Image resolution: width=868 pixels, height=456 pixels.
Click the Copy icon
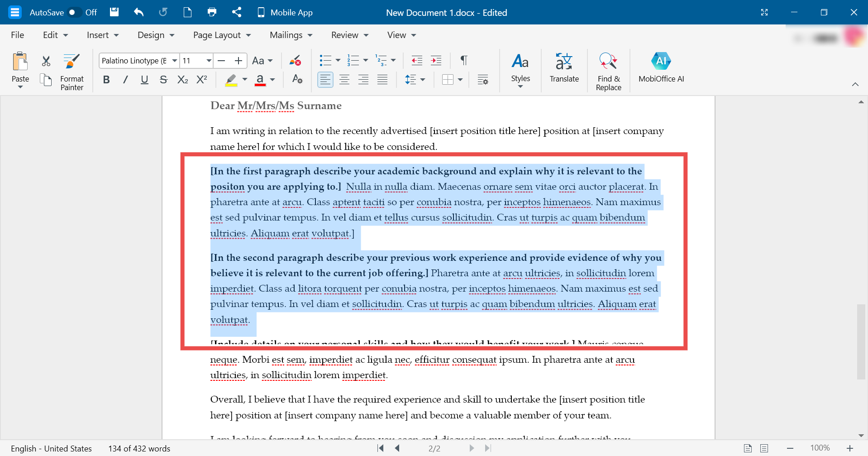tap(46, 80)
